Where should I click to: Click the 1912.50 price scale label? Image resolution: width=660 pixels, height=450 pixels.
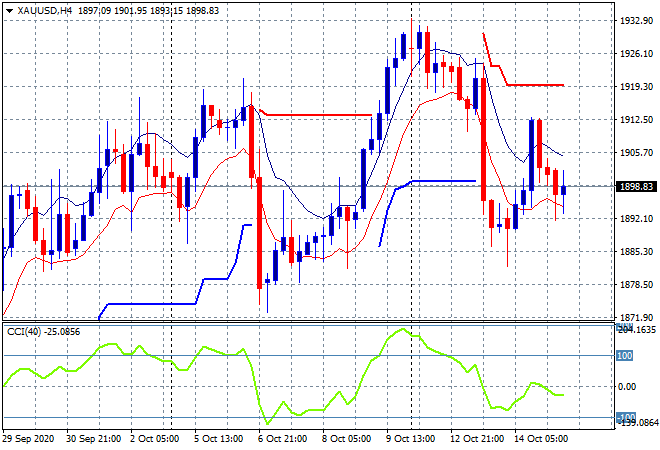pos(636,120)
